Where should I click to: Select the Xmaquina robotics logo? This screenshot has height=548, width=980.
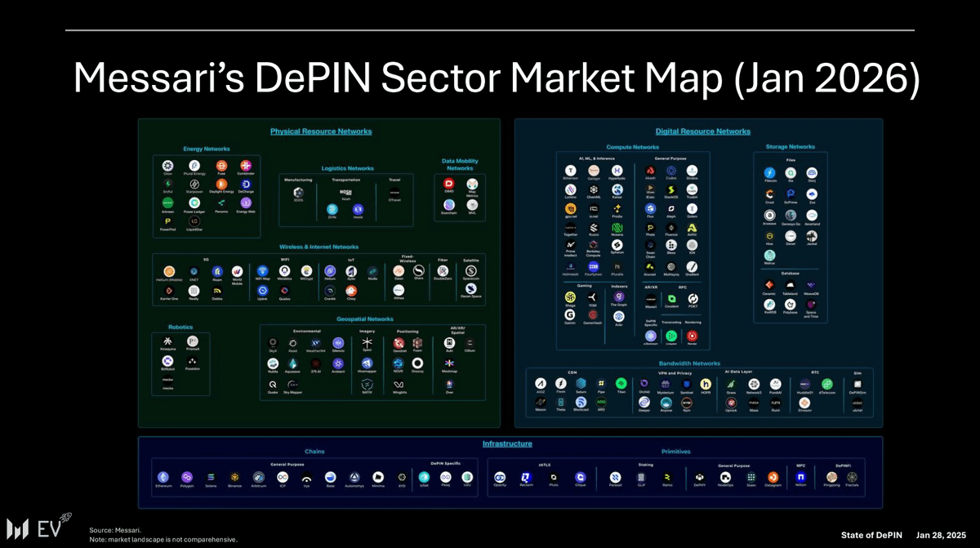pyautogui.click(x=167, y=341)
